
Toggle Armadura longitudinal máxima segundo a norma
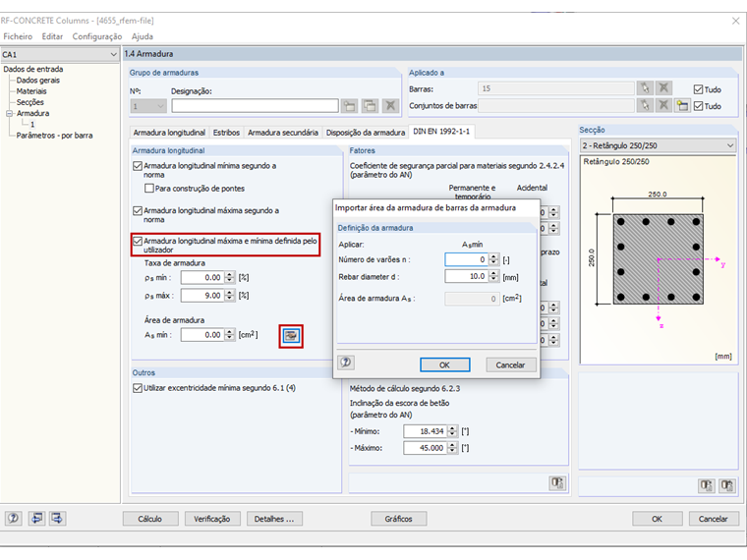[x=138, y=210]
